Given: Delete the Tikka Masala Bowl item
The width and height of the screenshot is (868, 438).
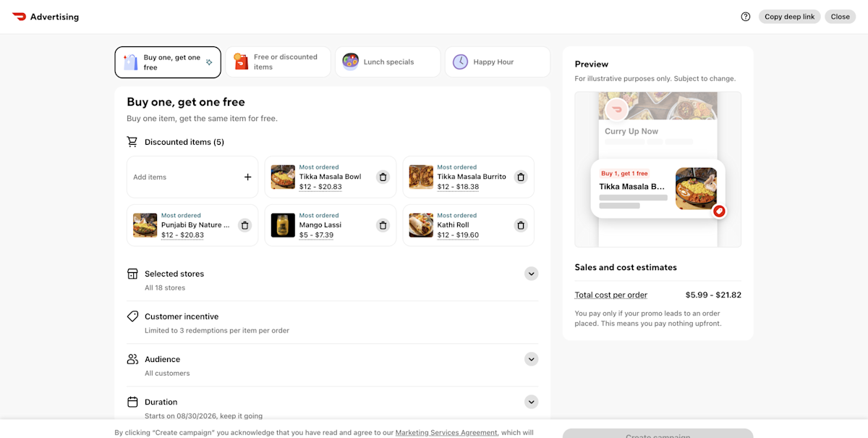Looking at the screenshot, I should pyautogui.click(x=383, y=177).
